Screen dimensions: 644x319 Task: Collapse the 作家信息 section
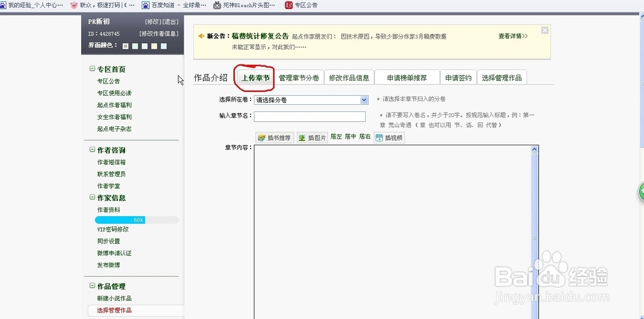click(92, 197)
